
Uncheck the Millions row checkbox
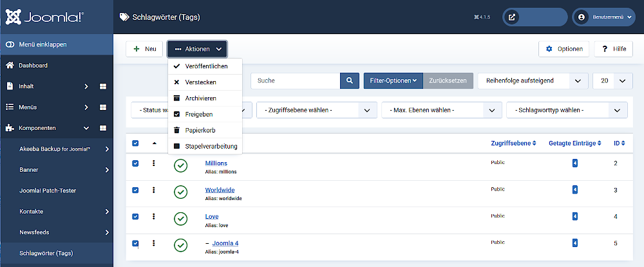coord(135,163)
